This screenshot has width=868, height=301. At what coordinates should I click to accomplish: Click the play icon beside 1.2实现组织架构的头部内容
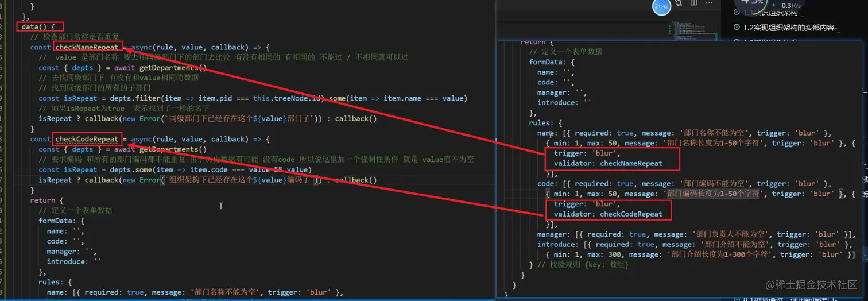coord(737,27)
